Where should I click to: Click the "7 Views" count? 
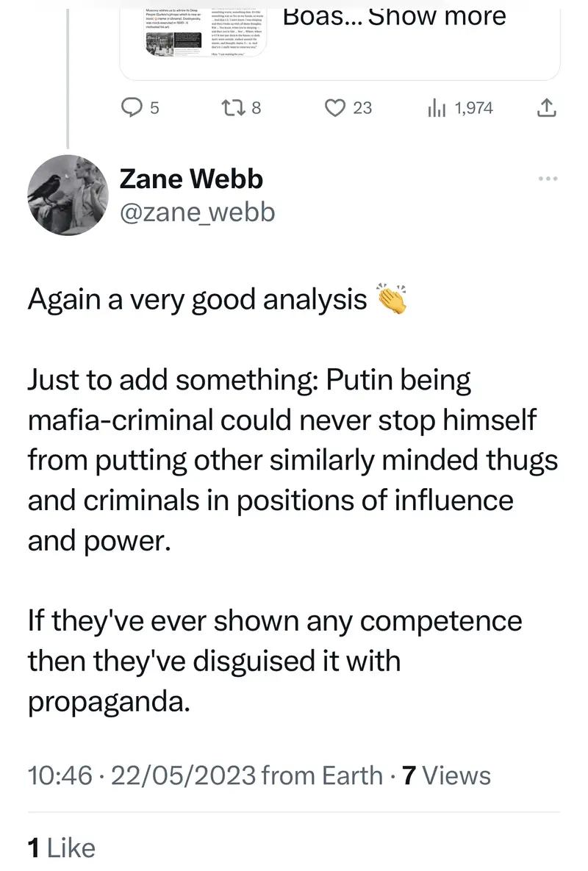click(447, 775)
